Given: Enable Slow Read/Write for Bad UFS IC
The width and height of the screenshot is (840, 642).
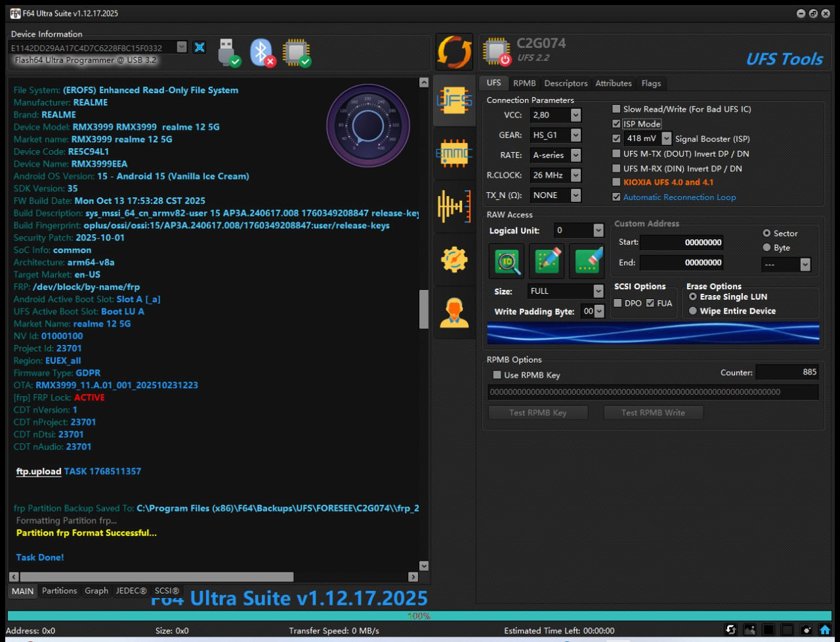Looking at the screenshot, I should click(x=616, y=109).
